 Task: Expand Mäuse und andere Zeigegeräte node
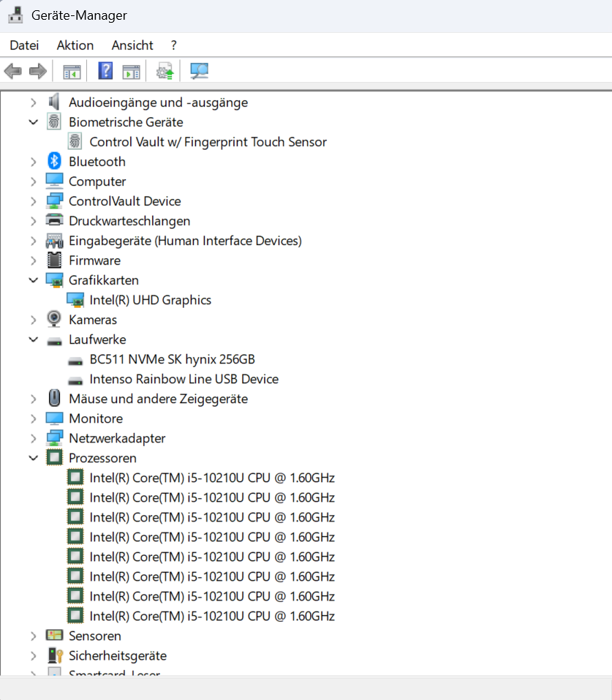click(34, 399)
